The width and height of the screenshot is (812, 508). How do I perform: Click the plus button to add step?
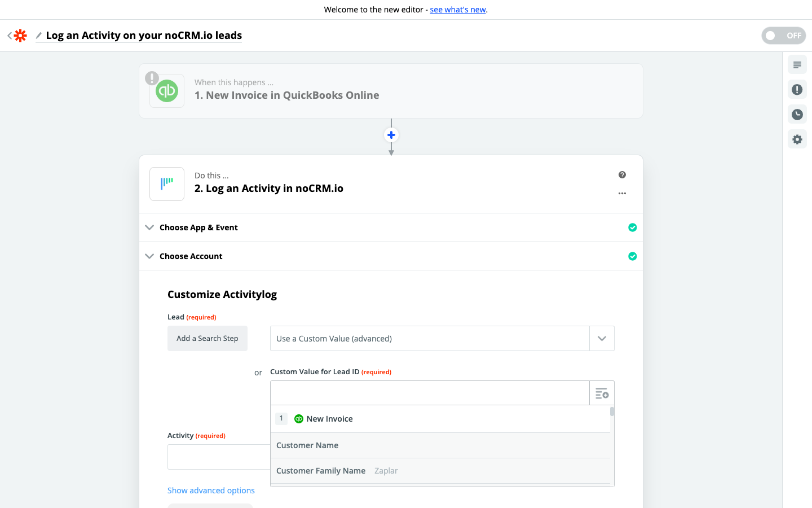(x=391, y=135)
